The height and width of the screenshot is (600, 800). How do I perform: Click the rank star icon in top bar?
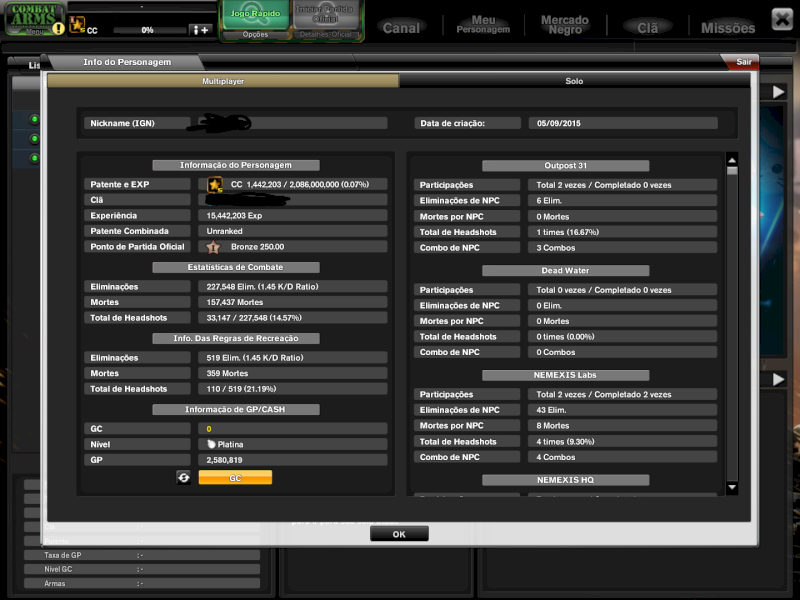[77, 24]
